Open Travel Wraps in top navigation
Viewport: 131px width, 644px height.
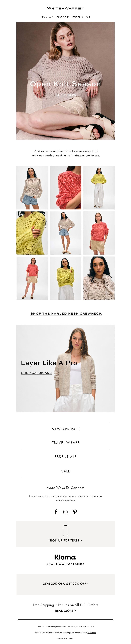coord(63,17)
